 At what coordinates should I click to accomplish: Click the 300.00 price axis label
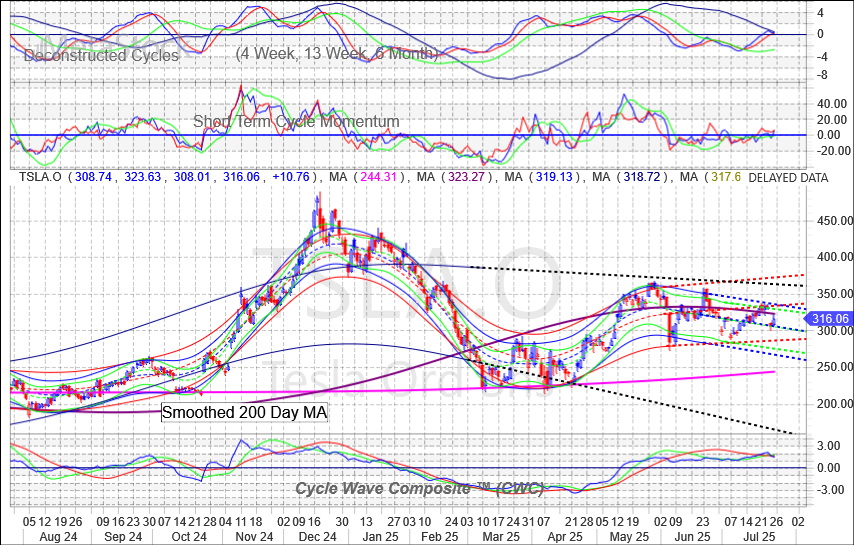834,330
